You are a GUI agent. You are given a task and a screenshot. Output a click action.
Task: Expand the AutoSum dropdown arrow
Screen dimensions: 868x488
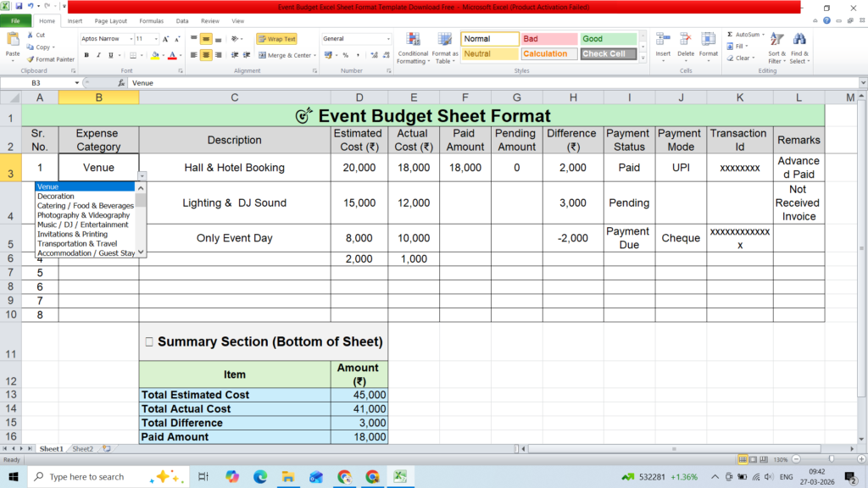764,34
